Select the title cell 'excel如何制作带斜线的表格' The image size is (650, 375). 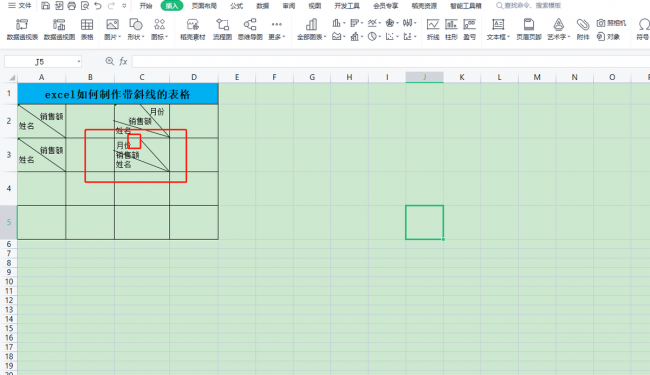tap(118, 94)
